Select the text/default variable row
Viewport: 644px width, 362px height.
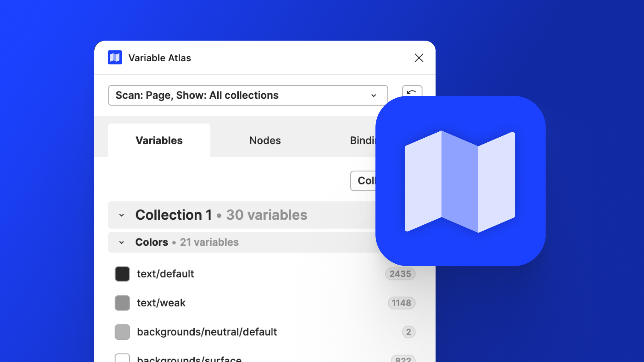[x=165, y=274]
